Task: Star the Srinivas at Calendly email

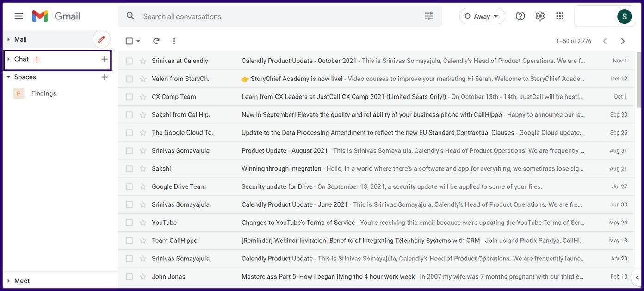Action: [143, 61]
